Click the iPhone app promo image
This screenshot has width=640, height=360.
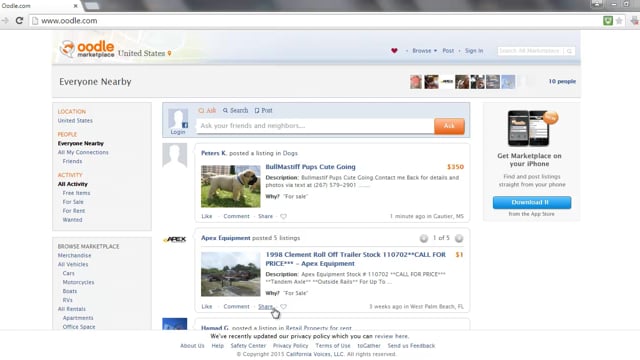tap(532, 128)
